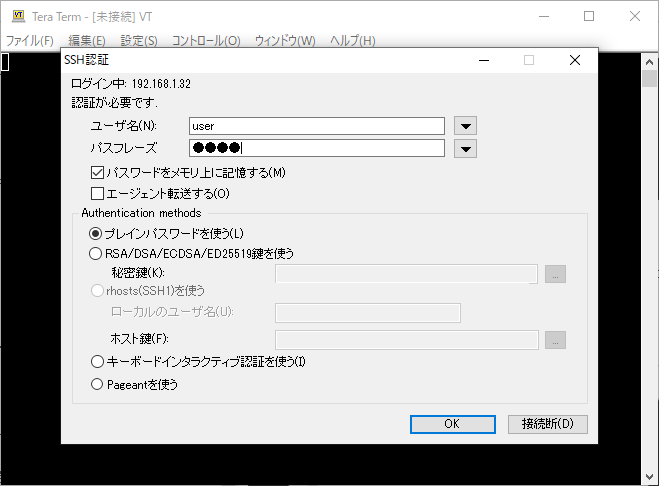This screenshot has height=486, width=659.
Task: Minimize the Tera Term main window
Action: tap(544, 16)
